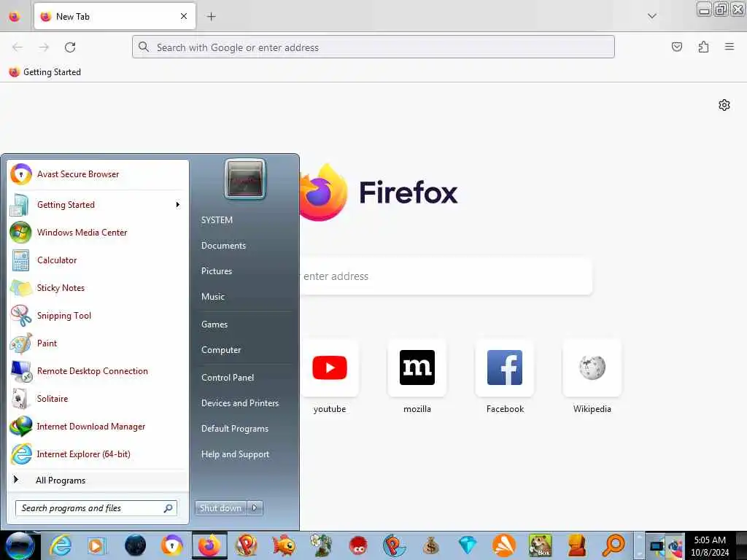Open Internet Explorer taskbar icon
747x560 pixels.
click(x=61, y=545)
